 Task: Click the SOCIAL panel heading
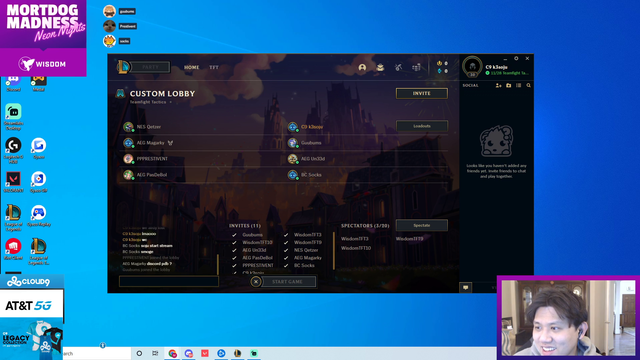pyautogui.click(x=470, y=85)
